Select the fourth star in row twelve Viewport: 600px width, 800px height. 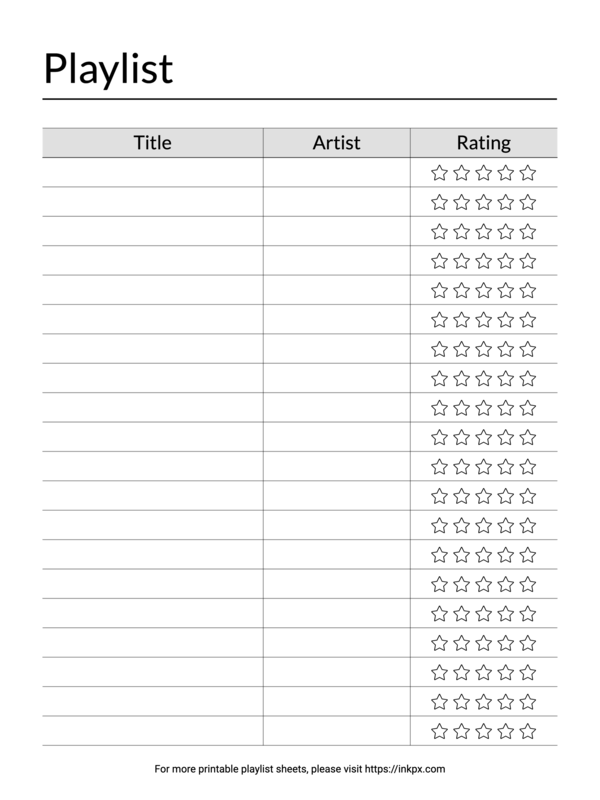point(506,496)
